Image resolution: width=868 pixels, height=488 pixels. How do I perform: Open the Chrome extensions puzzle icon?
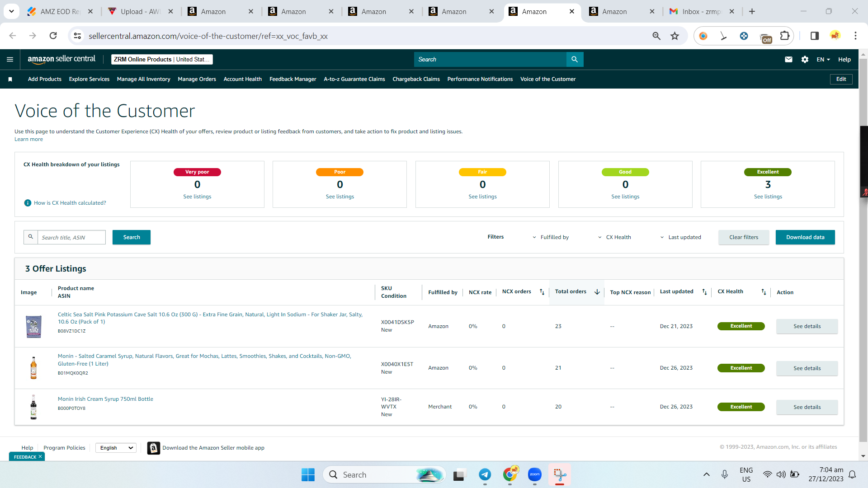[x=785, y=36]
